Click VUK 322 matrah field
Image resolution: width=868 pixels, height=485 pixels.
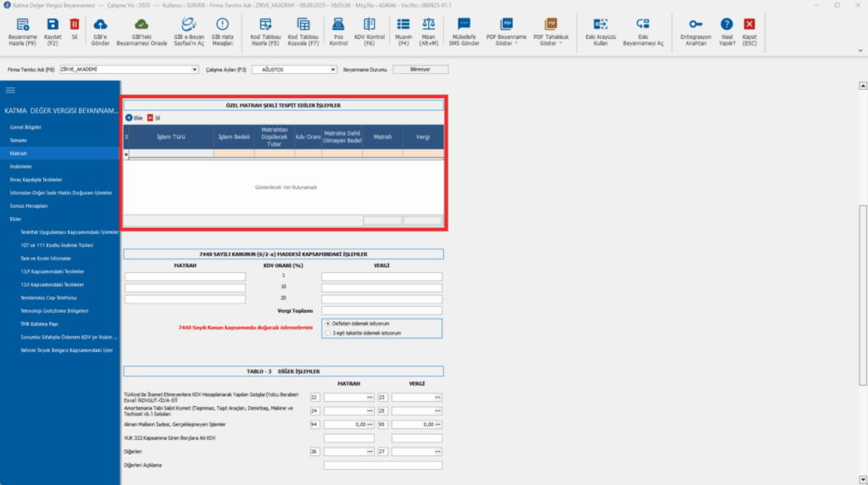click(x=348, y=438)
